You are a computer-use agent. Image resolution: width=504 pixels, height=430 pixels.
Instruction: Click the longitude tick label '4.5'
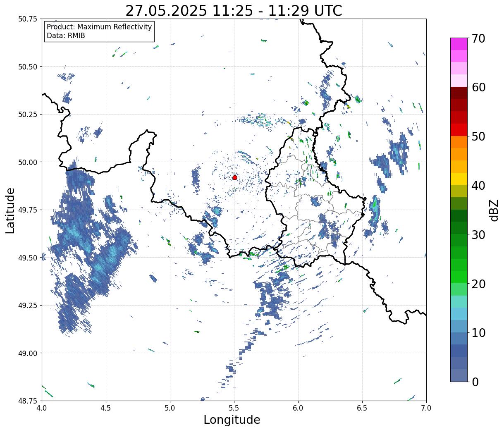coord(106,408)
